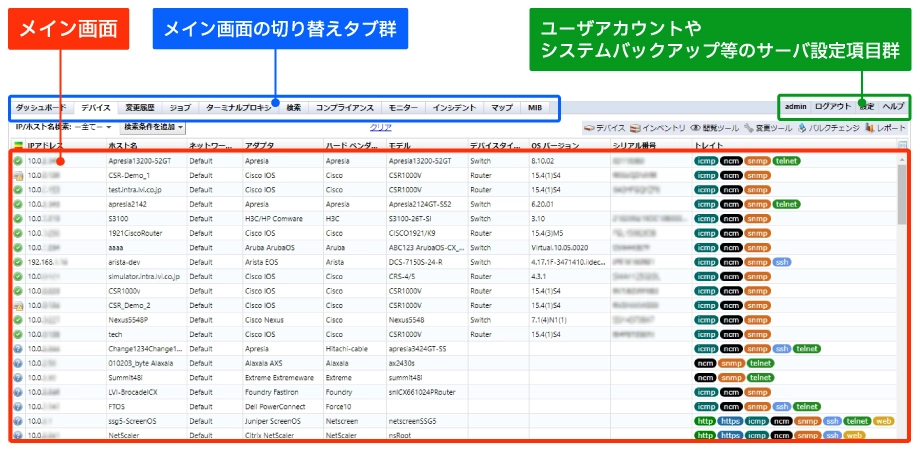This screenshot has width=920, height=450.
Task: Switch to the ジョブ tab
Action: click(x=180, y=108)
